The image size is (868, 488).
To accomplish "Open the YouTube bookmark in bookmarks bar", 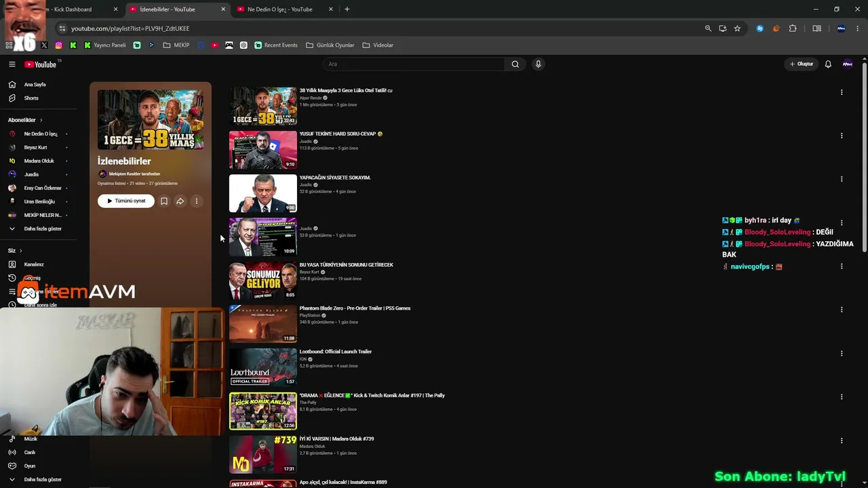I will [x=215, y=45].
